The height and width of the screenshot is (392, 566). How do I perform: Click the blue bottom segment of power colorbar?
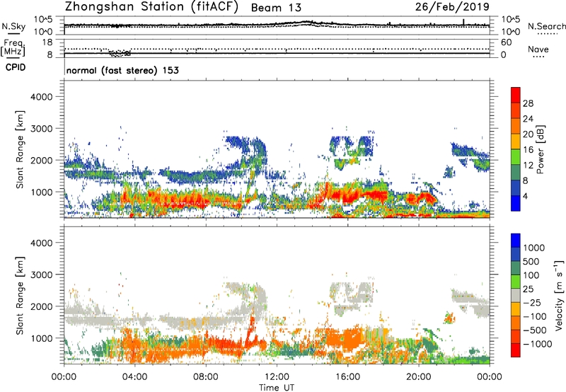[x=516, y=203]
